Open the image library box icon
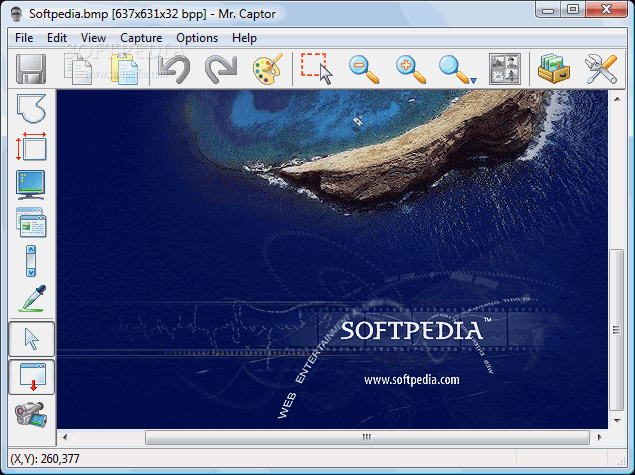This screenshot has width=635, height=475. [x=554, y=69]
